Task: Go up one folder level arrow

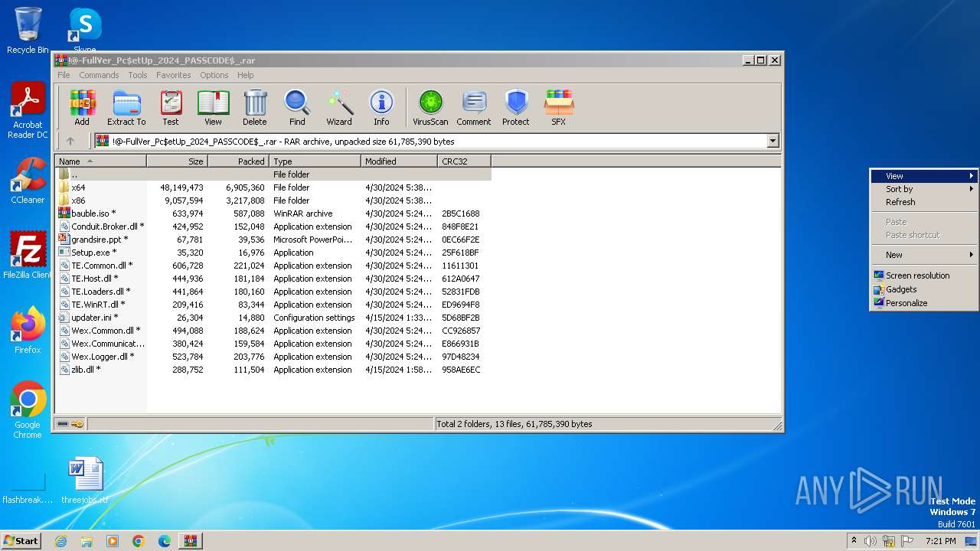Action: (70, 141)
